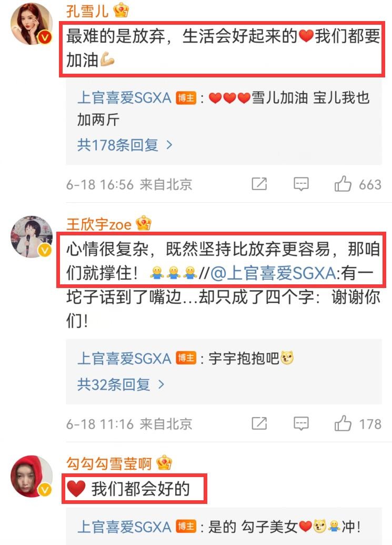This screenshot has height=545, width=392.
Task: Tap the repost icon on 孔雪儿's comment
Action: [259, 184]
